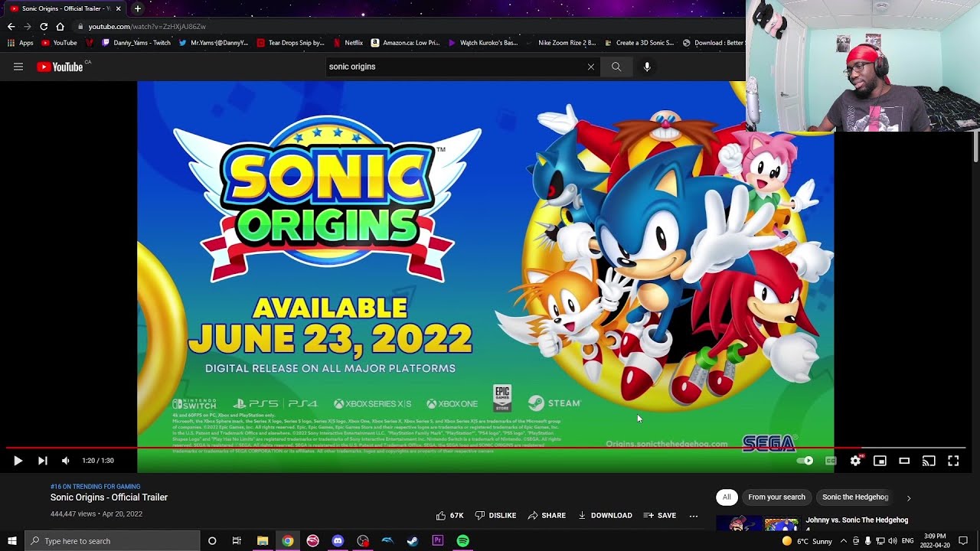Click the magnifier search button
The width and height of the screenshot is (980, 551).
616,67
